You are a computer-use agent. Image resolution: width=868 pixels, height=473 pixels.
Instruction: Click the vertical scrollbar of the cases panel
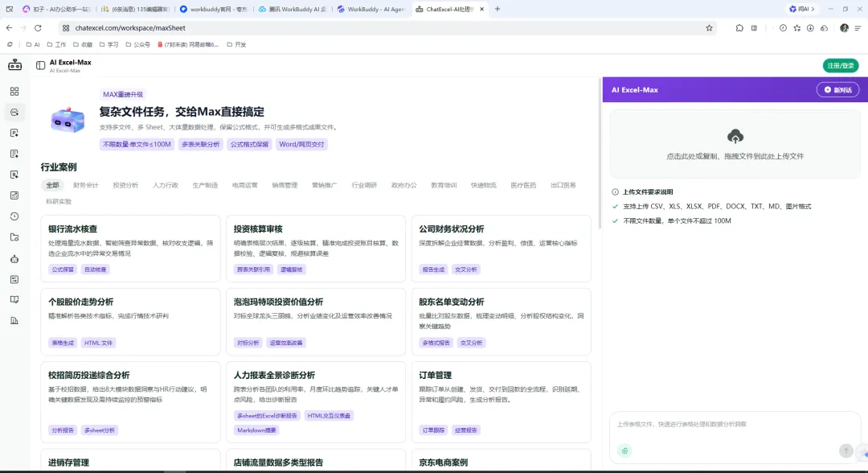(x=600, y=155)
